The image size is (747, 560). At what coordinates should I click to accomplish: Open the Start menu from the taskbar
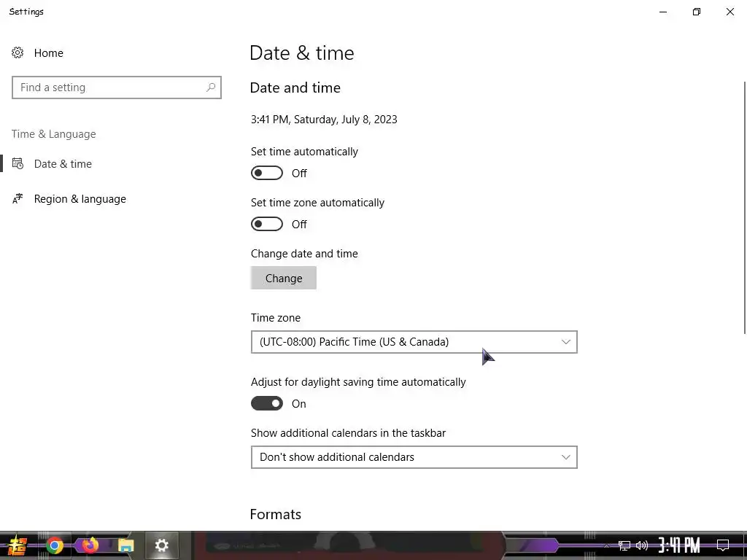[18, 545]
